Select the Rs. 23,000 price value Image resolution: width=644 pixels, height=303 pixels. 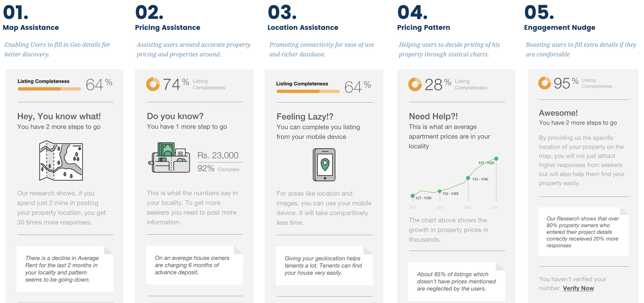(x=218, y=155)
